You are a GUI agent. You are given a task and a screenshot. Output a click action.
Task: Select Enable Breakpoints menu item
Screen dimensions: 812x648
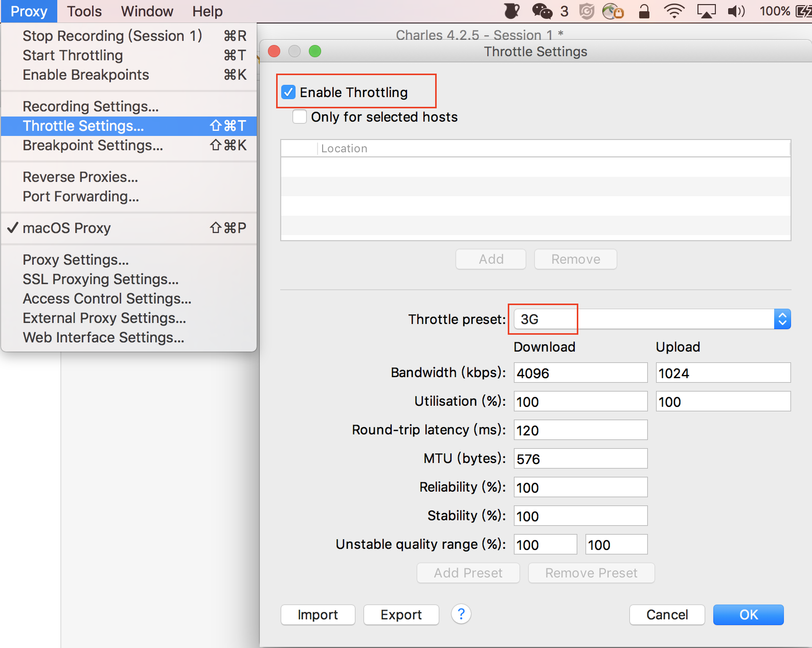pyautogui.click(x=129, y=75)
